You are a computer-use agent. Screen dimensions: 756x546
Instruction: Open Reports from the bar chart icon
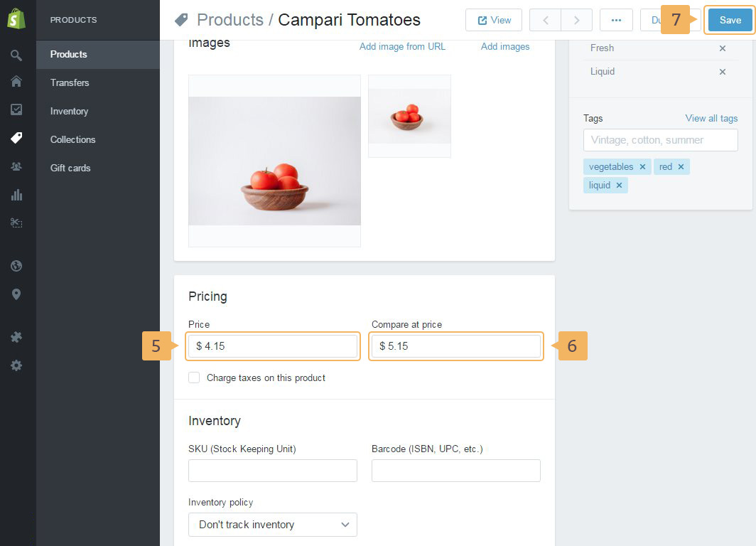(16, 194)
